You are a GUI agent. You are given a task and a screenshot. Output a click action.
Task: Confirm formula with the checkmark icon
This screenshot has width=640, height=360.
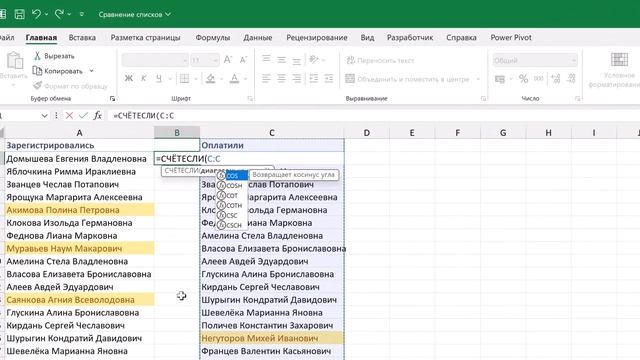point(83,116)
